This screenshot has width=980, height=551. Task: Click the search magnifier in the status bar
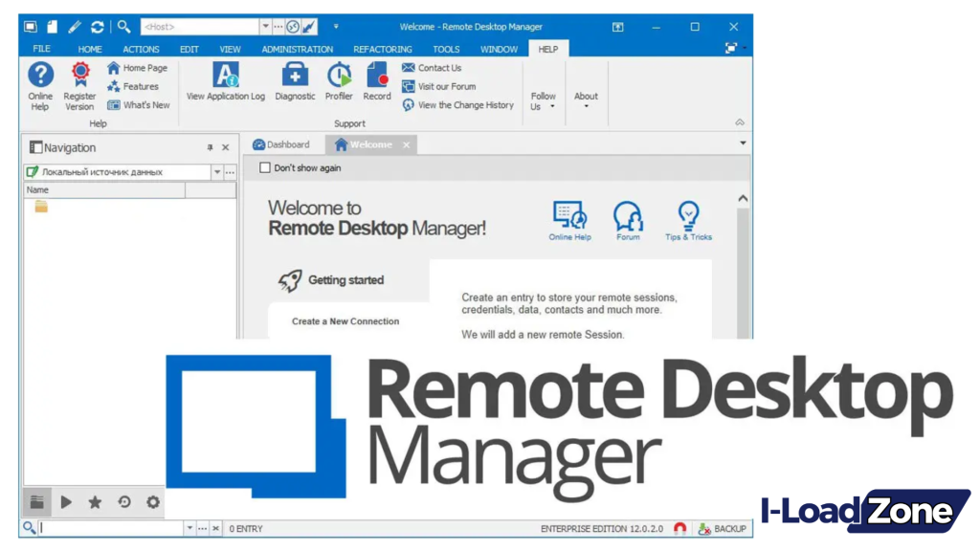click(x=28, y=527)
